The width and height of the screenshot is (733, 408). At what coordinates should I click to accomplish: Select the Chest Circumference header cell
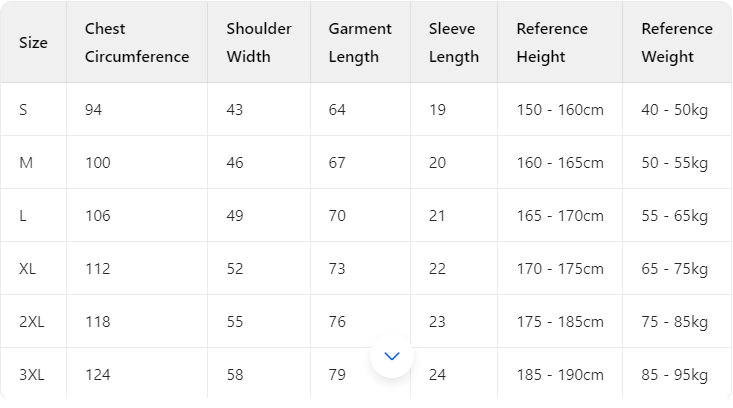tap(136, 43)
